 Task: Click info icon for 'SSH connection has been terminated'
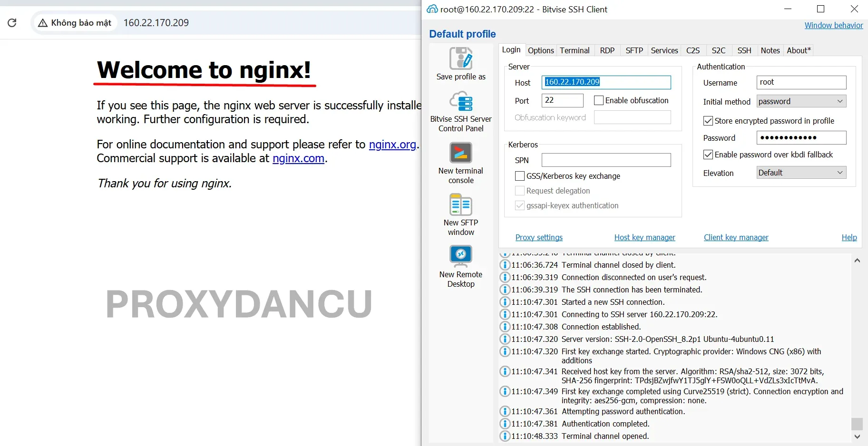(x=505, y=290)
